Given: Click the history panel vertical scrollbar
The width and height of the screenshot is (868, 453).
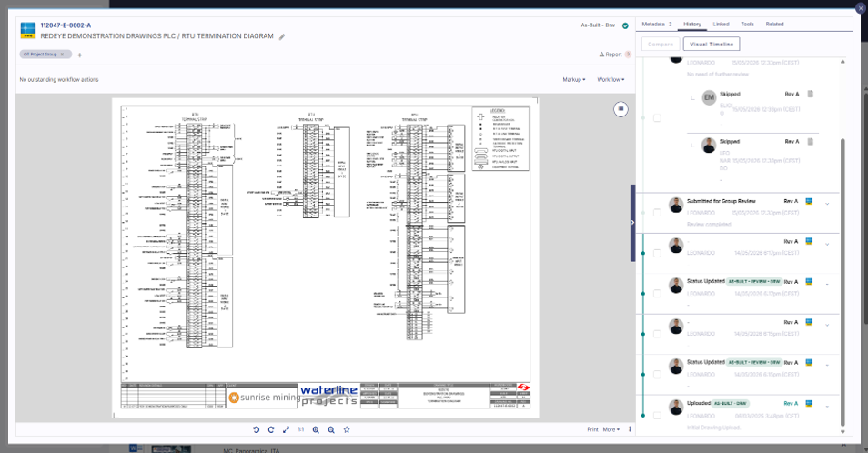Looking at the screenshot, I should pos(843,282).
